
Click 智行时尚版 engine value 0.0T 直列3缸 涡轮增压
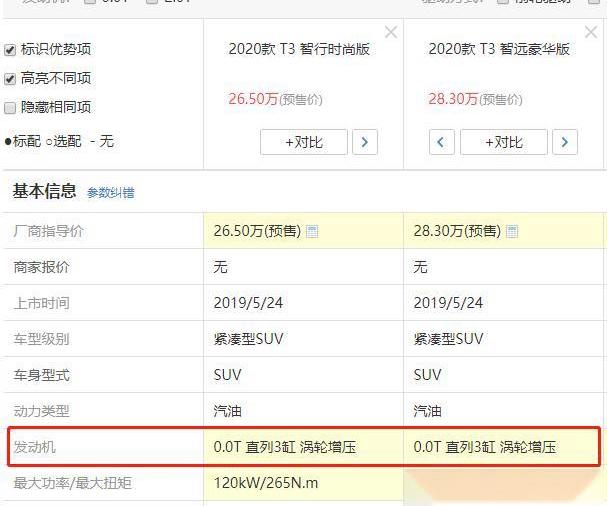coord(285,447)
